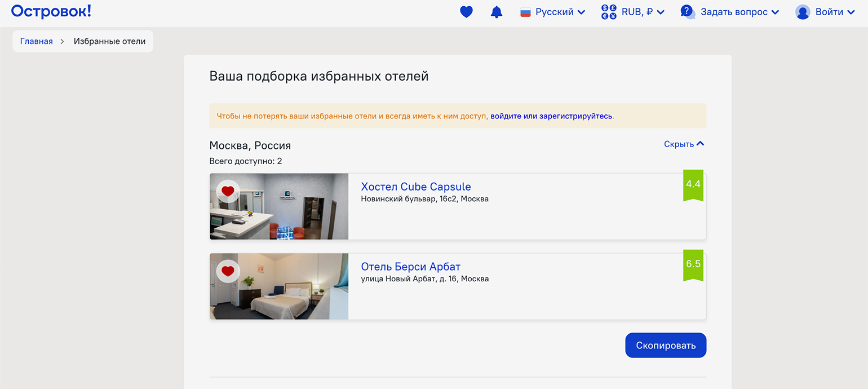Image resolution: width=868 pixels, height=389 pixels.
Task: Remove Хостел Cube Capsule from favorites
Action: coord(228,191)
